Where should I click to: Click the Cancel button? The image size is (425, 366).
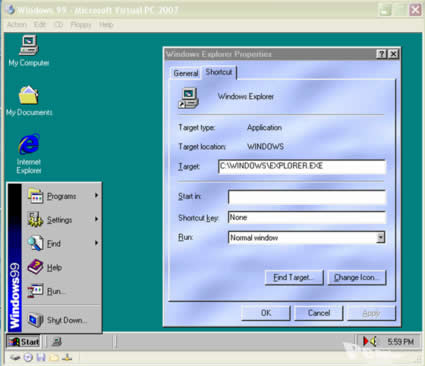click(x=319, y=313)
